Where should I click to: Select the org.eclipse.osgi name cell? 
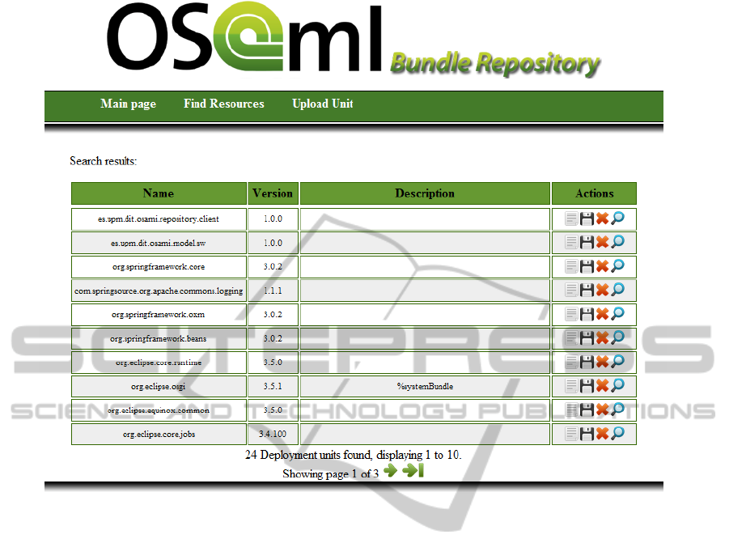(159, 386)
